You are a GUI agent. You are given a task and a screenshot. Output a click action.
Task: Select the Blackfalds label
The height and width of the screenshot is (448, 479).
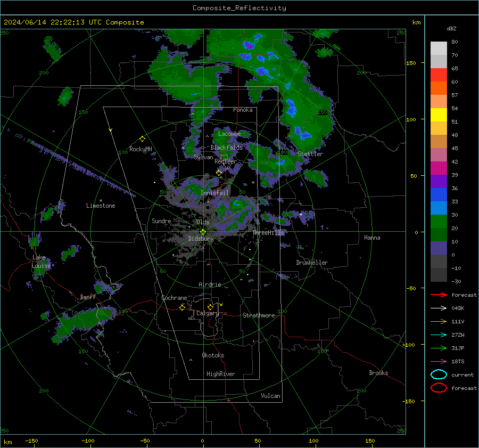(x=226, y=148)
